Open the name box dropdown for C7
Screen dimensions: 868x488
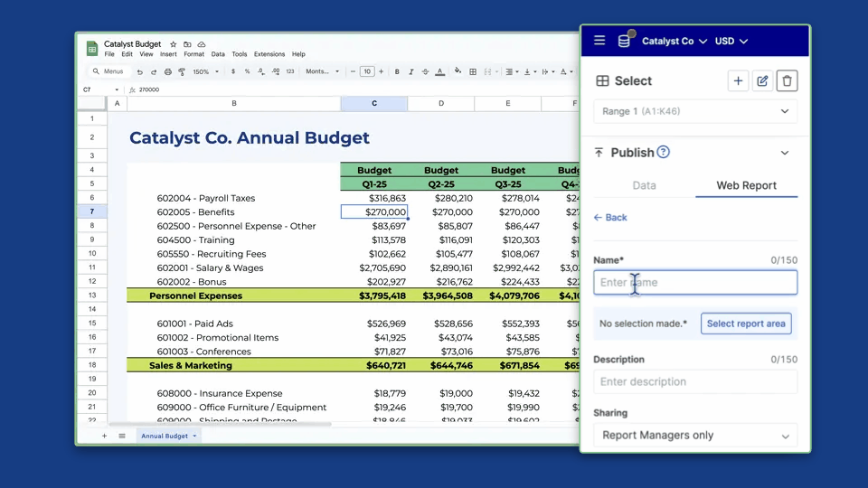pyautogui.click(x=117, y=89)
